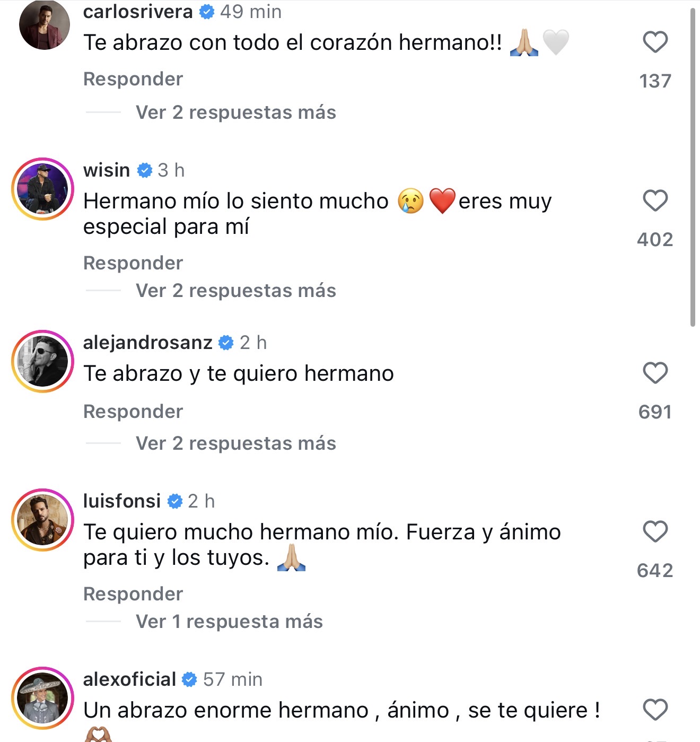
Task: Open alejandrosanz's story avatar
Action: coord(43,361)
